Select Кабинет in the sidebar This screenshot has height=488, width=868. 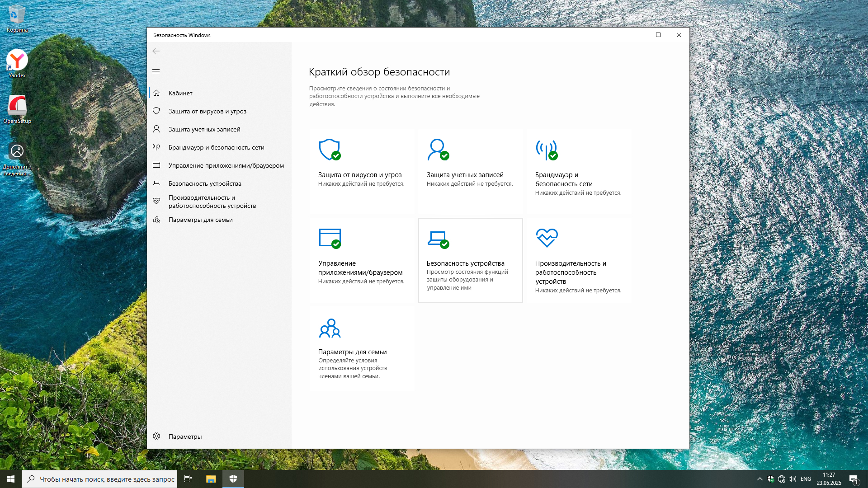pyautogui.click(x=180, y=93)
